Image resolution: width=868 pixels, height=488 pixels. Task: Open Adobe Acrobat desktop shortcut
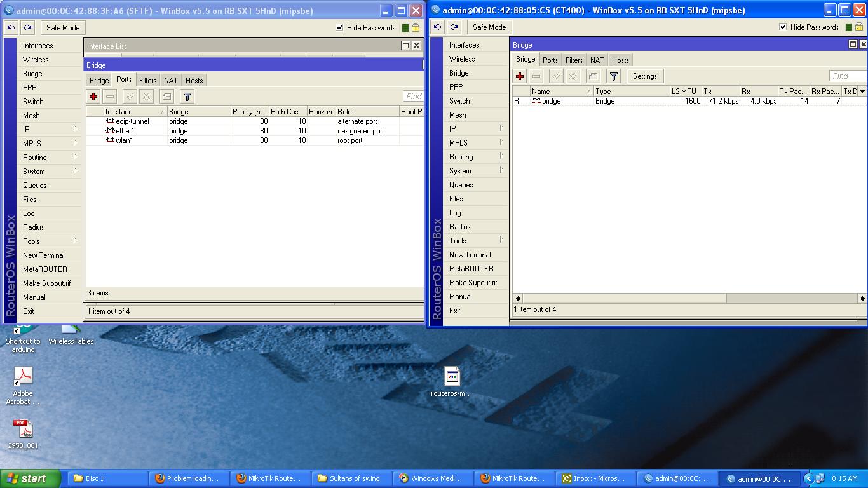point(23,386)
